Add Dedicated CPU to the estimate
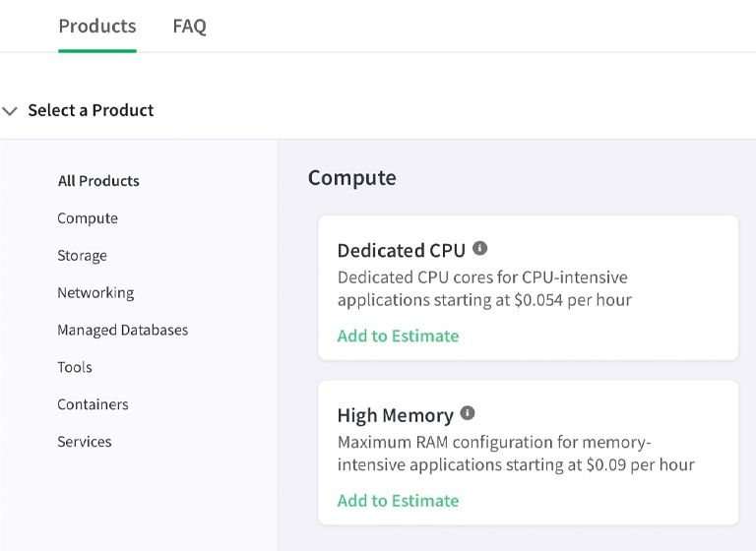Image resolution: width=756 pixels, height=551 pixels. click(x=398, y=336)
